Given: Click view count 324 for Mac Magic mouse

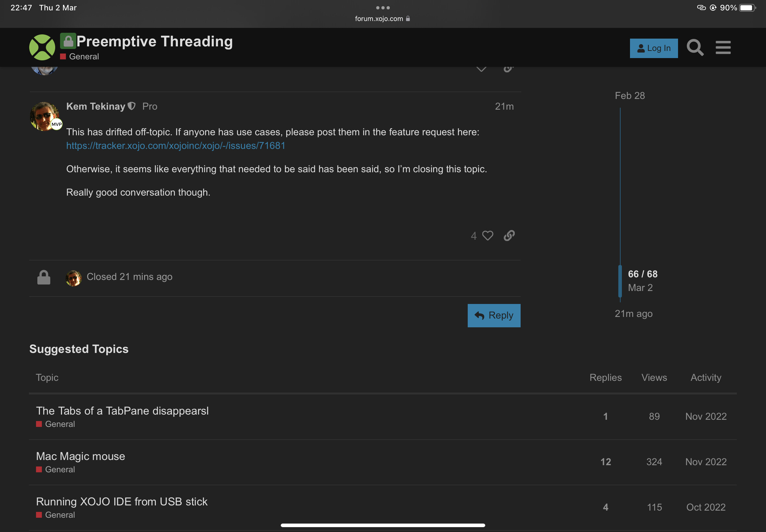Looking at the screenshot, I should click(x=654, y=462).
